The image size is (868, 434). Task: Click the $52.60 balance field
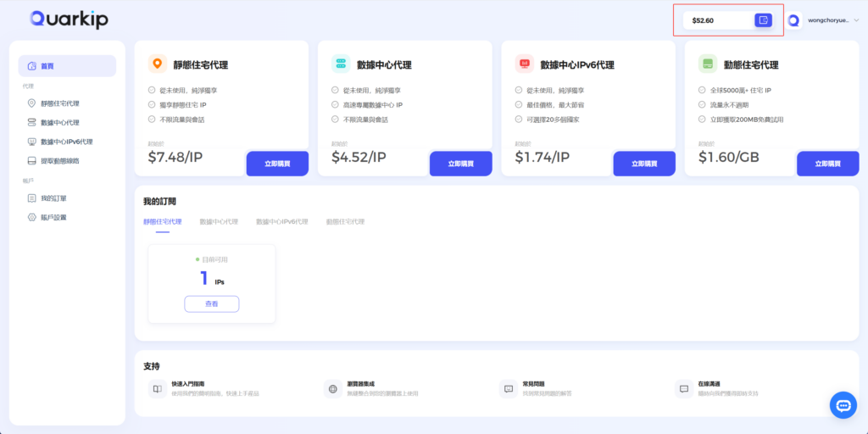[728, 20]
